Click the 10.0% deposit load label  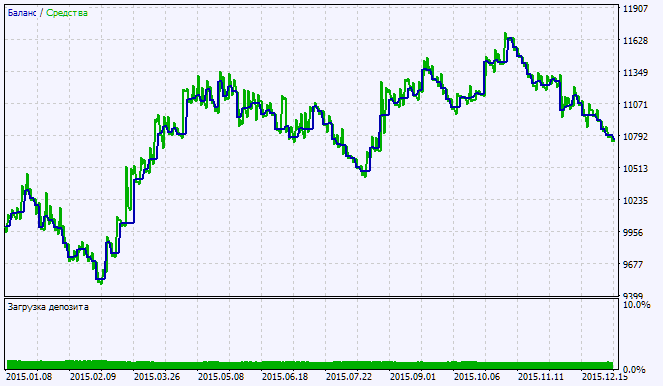(x=637, y=305)
